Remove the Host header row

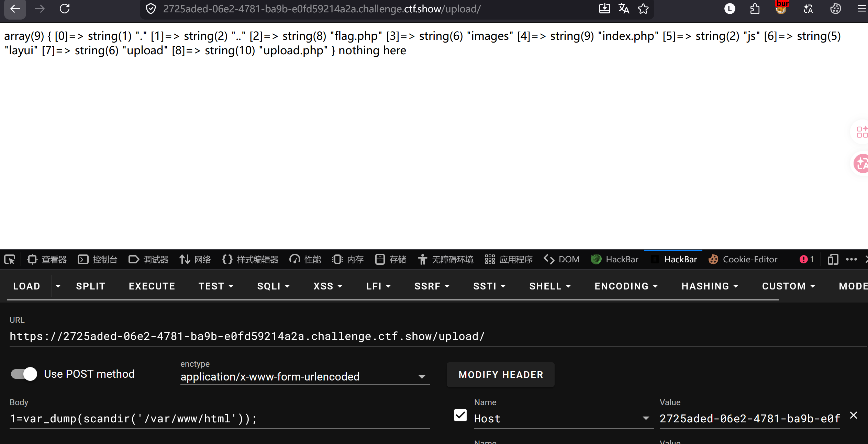click(x=854, y=415)
